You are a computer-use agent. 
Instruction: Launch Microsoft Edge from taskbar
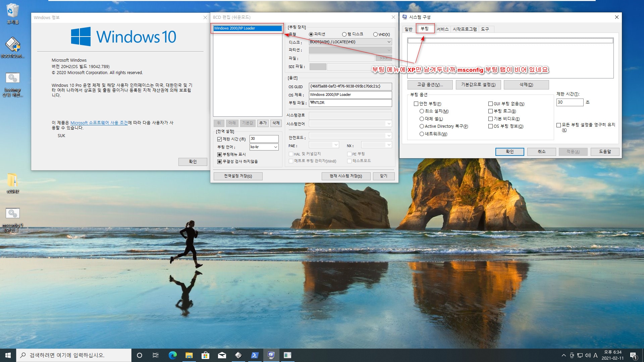click(172, 355)
